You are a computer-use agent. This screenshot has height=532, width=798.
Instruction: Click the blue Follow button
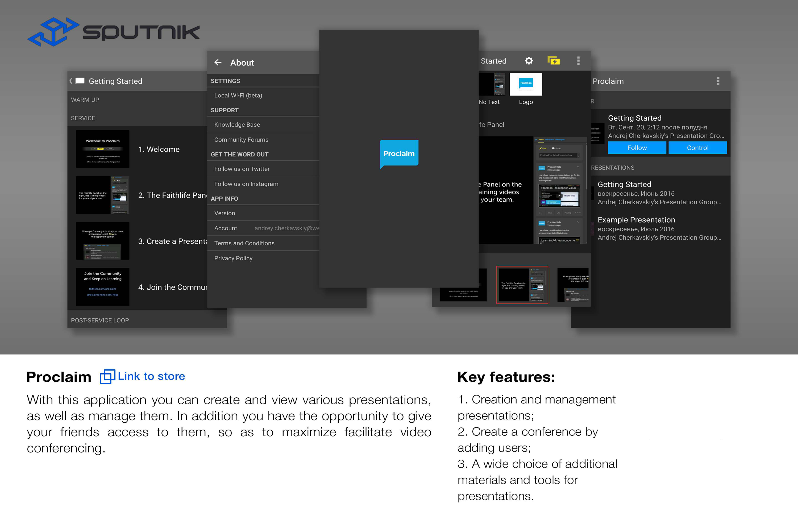click(x=637, y=148)
